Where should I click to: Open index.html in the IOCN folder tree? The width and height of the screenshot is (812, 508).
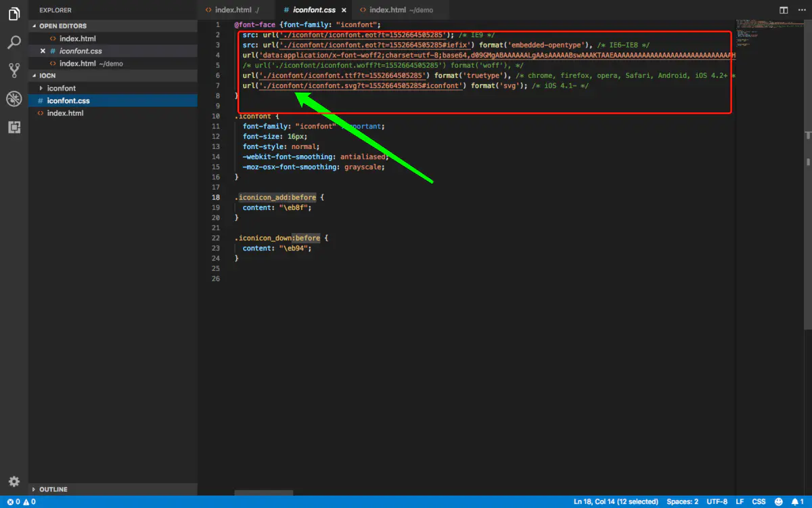[x=65, y=113]
